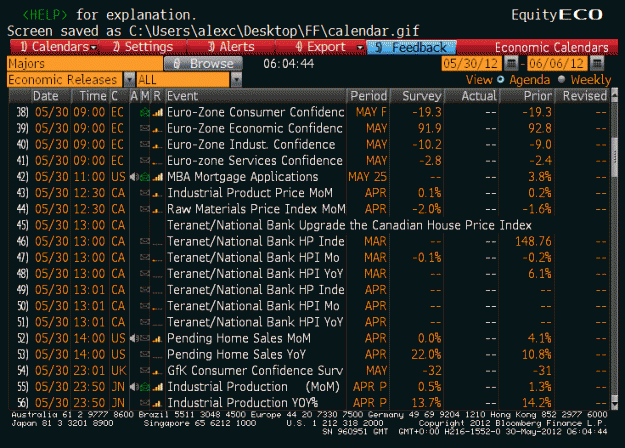The image size is (625, 448).
Task: Click the Majors input field
Action: pyautogui.click(x=85, y=64)
